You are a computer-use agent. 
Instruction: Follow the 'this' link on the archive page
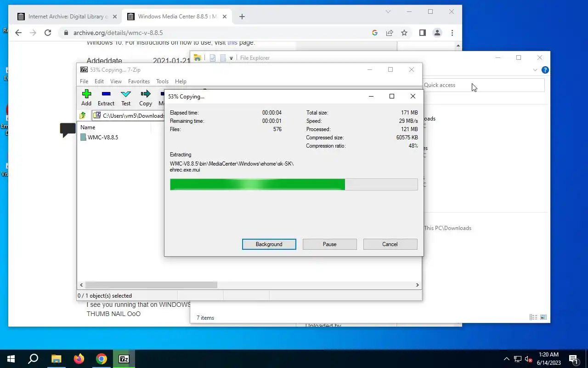pos(232,42)
